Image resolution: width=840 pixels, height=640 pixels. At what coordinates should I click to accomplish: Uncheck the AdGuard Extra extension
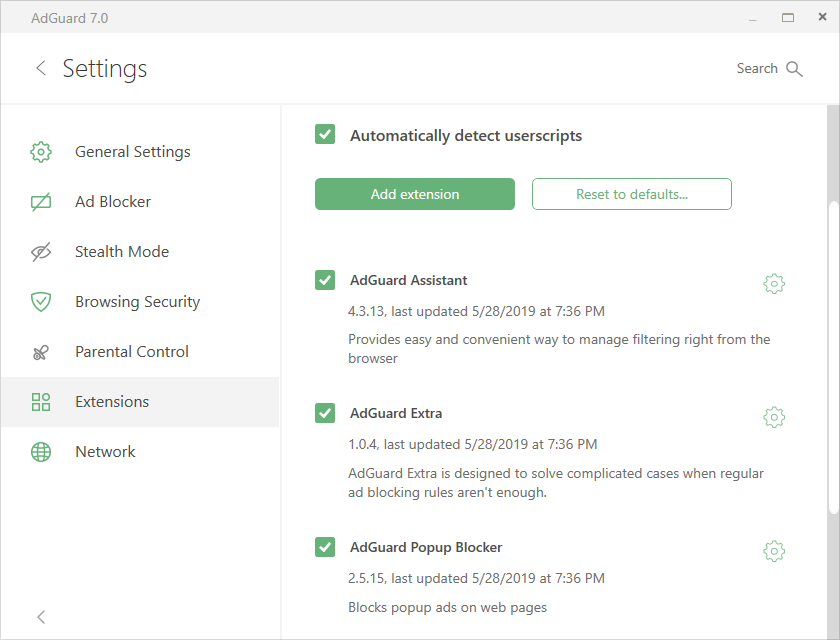pos(325,413)
